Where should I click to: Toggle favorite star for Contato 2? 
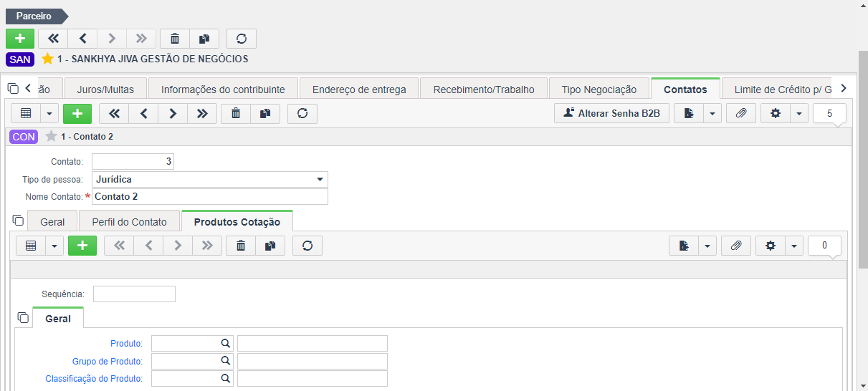coord(51,136)
